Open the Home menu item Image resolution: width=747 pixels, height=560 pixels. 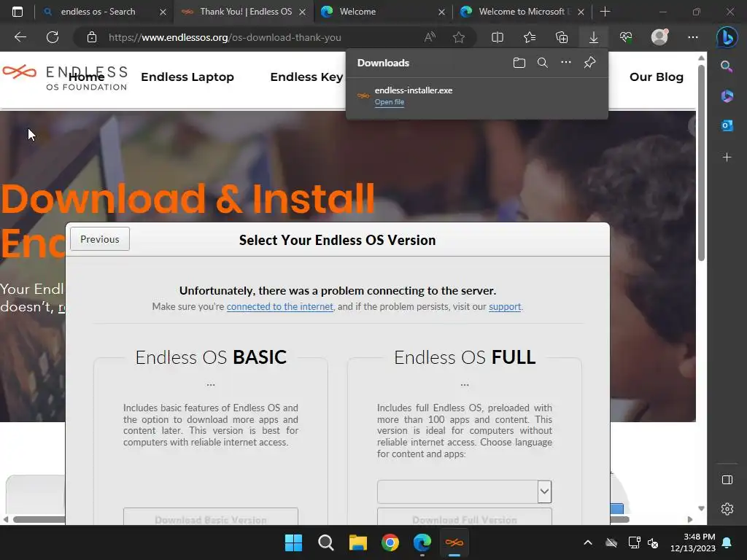(x=86, y=77)
